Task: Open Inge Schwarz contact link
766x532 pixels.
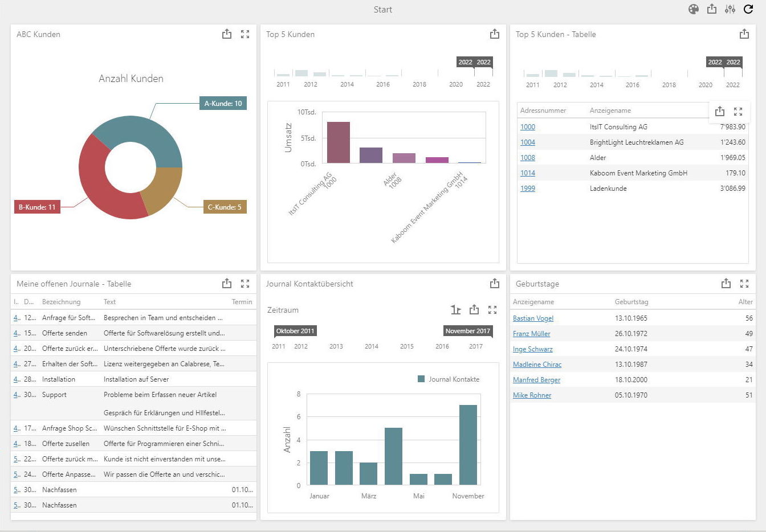Action: (533, 349)
